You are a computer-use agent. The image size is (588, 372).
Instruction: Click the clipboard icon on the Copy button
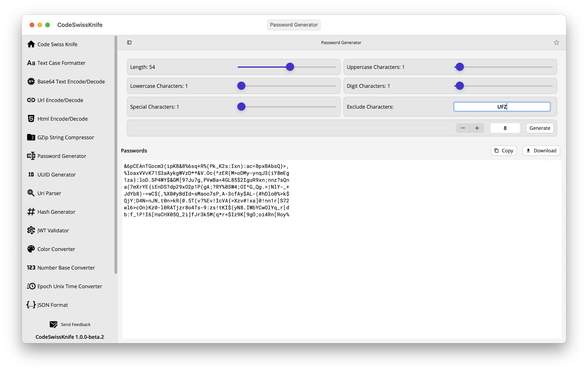click(496, 151)
